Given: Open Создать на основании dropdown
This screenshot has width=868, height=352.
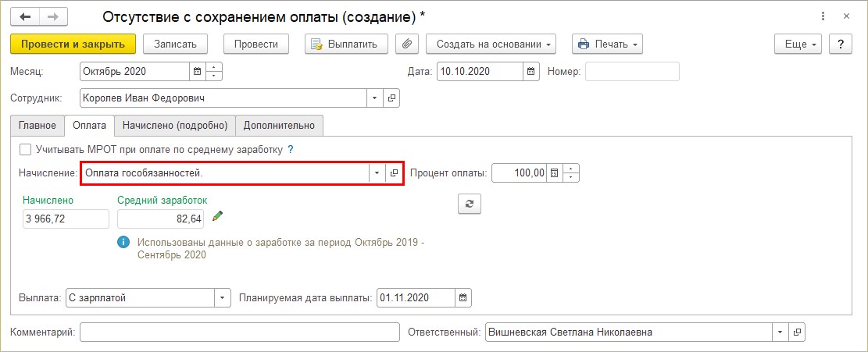Looking at the screenshot, I should [x=491, y=44].
